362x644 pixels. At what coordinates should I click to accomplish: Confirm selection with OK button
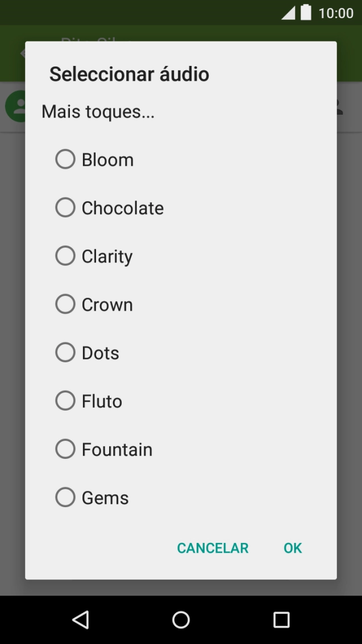(x=293, y=548)
